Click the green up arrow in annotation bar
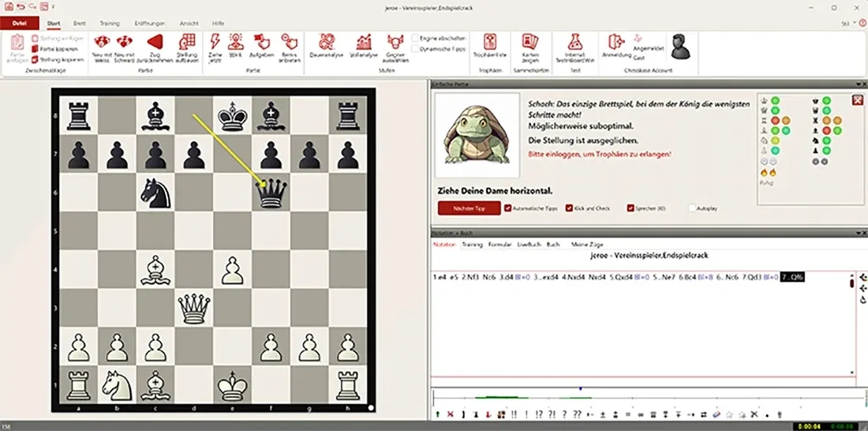 (437, 414)
